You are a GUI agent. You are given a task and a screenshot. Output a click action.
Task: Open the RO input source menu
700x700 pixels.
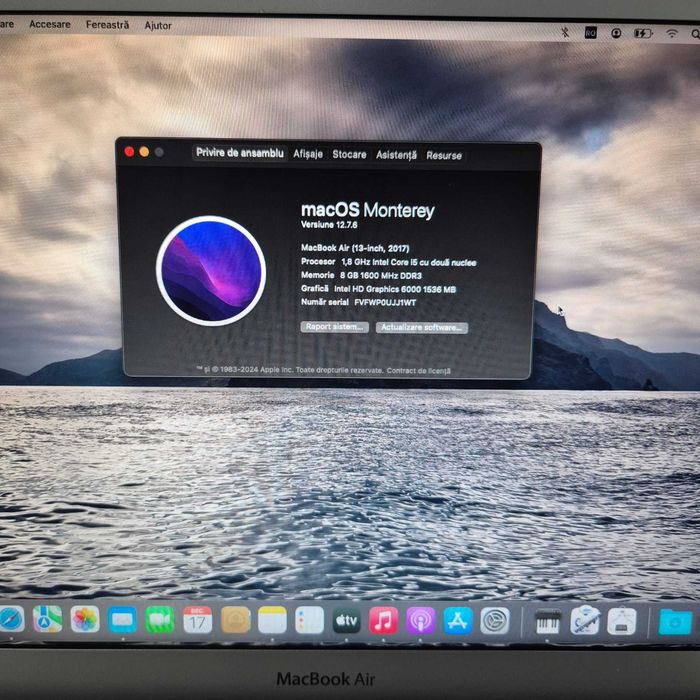point(591,33)
